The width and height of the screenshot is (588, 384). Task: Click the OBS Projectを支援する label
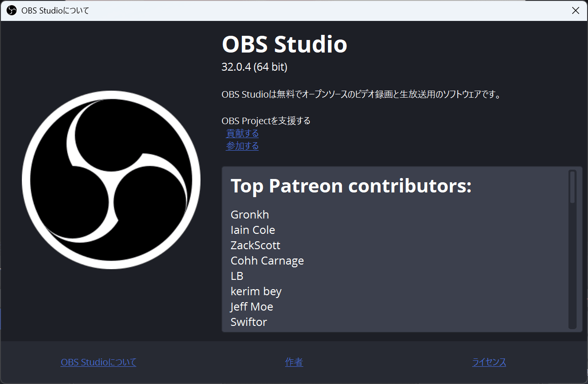click(266, 121)
